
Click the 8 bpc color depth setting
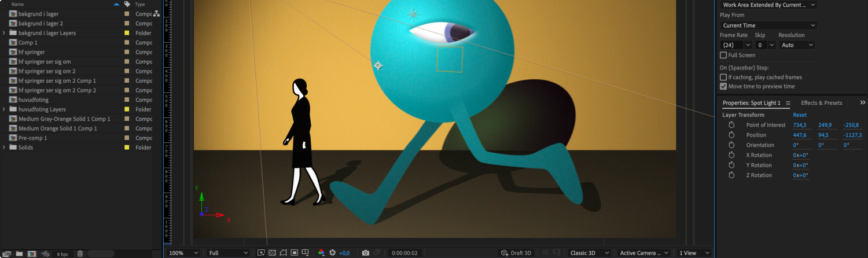[x=62, y=254]
